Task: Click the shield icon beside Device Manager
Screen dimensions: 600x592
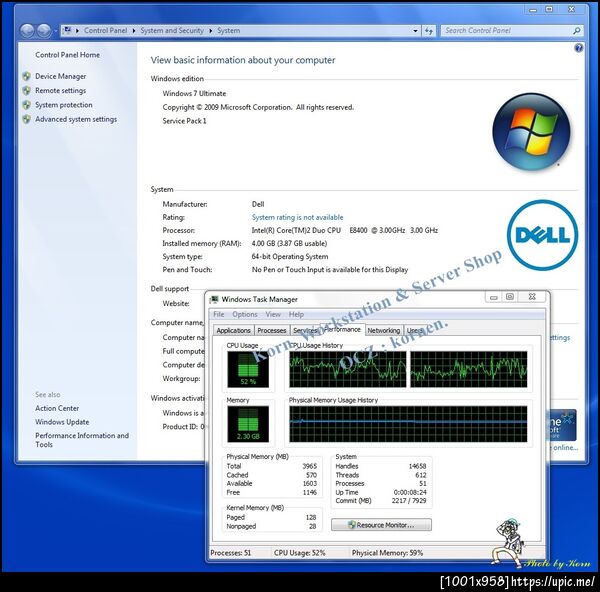Action: tap(26, 76)
